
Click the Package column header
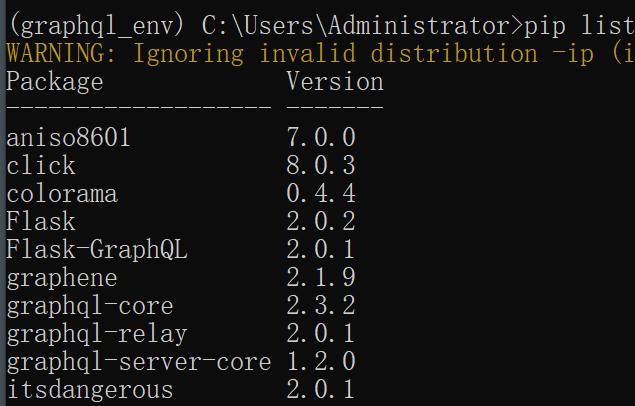pyautogui.click(x=55, y=82)
